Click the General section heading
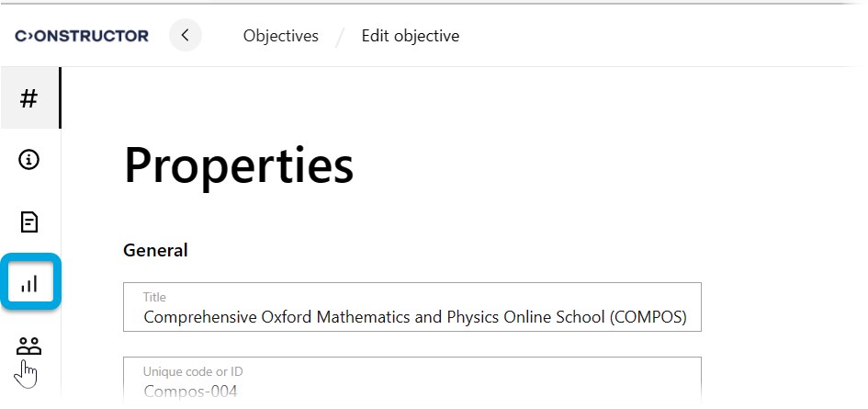Screen dimensions: 868x409 [155, 250]
